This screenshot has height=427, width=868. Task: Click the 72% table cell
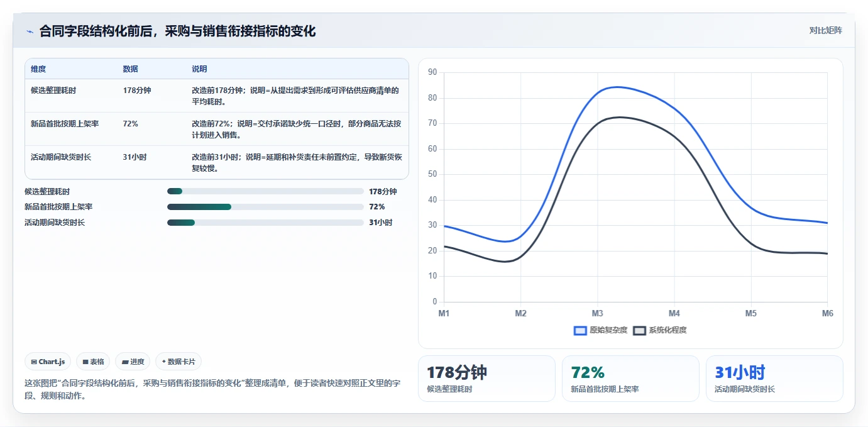131,124
